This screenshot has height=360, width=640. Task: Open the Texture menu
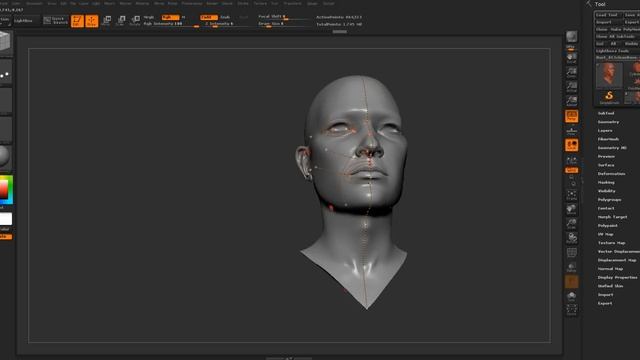pyautogui.click(x=260, y=3)
